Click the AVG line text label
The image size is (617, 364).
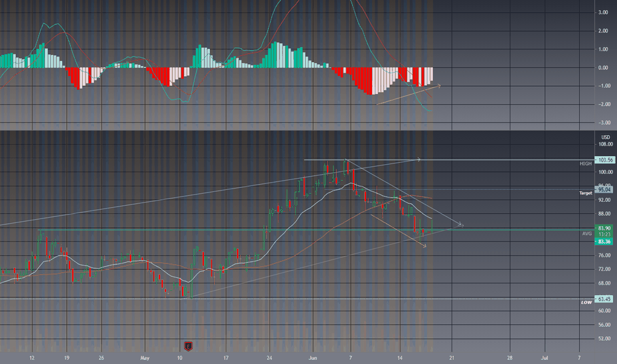pyautogui.click(x=587, y=234)
